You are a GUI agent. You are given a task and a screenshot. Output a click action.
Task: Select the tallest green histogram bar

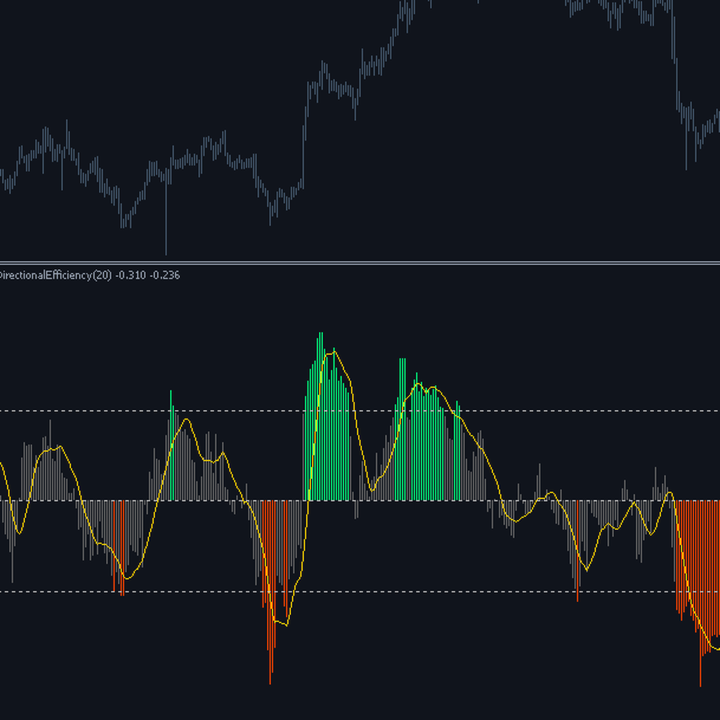[x=321, y=416]
